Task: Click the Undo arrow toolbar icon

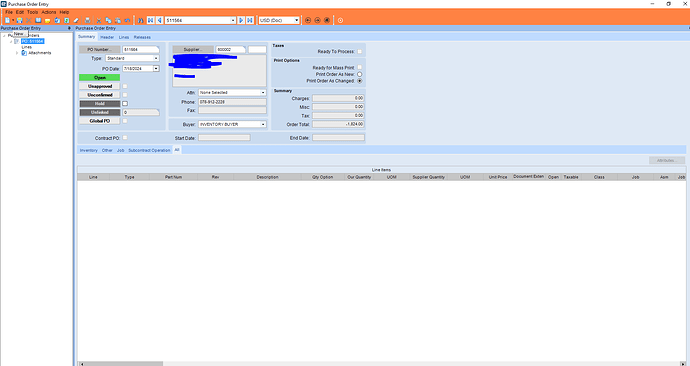Action: 127,20
